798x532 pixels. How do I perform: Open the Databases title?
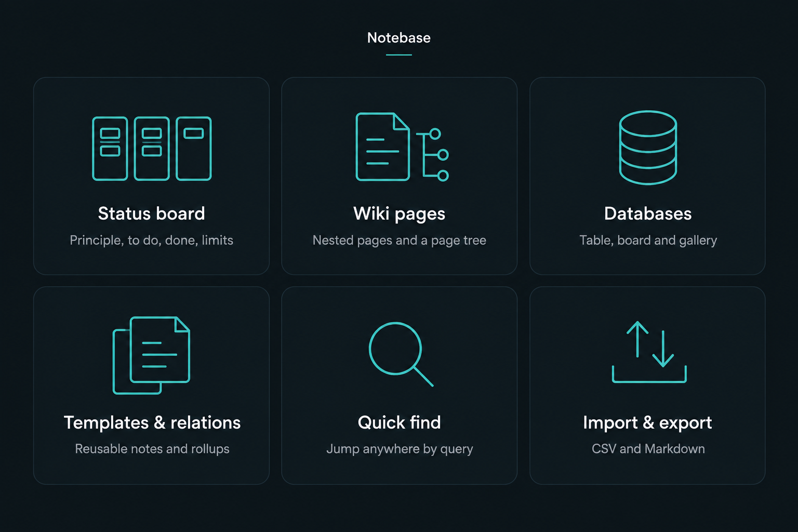[648, 214]
